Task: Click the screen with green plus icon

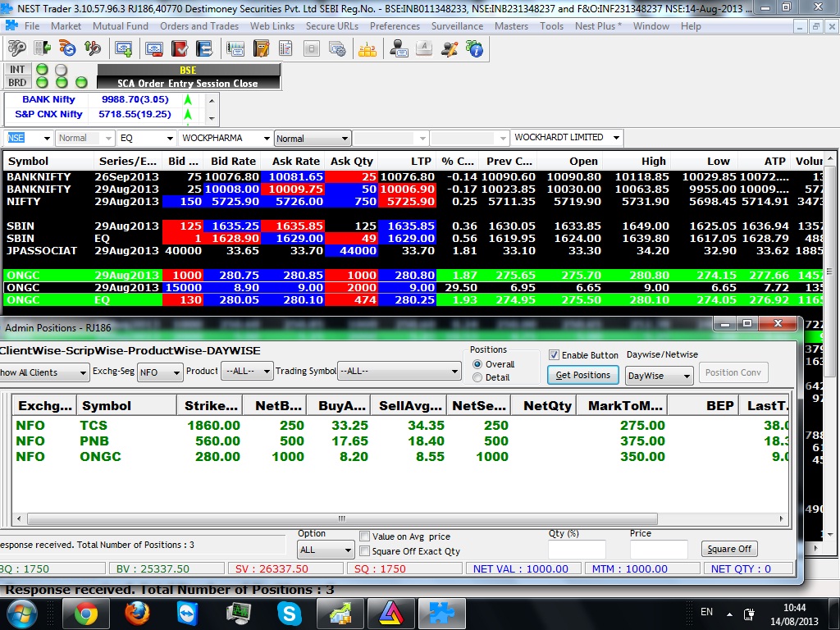Action: (x=124, y=49)
